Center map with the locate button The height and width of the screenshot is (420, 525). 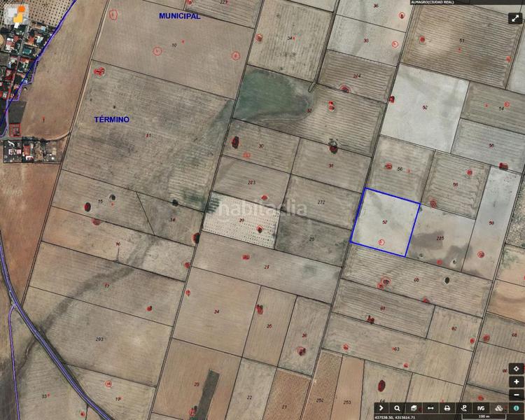[516, 369]
